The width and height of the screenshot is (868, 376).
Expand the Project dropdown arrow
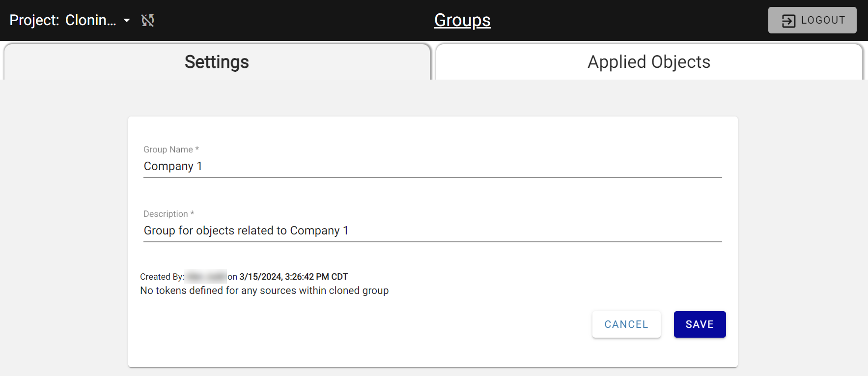click(127, 20)
